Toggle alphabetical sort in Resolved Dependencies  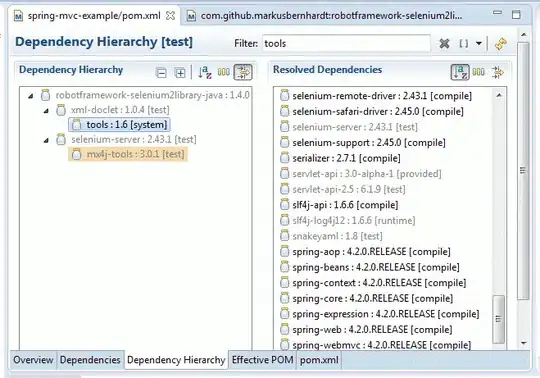tap(460, 72)
